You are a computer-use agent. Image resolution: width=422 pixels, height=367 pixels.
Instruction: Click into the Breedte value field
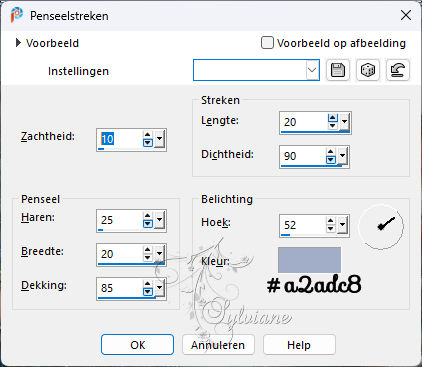[120, 254]
